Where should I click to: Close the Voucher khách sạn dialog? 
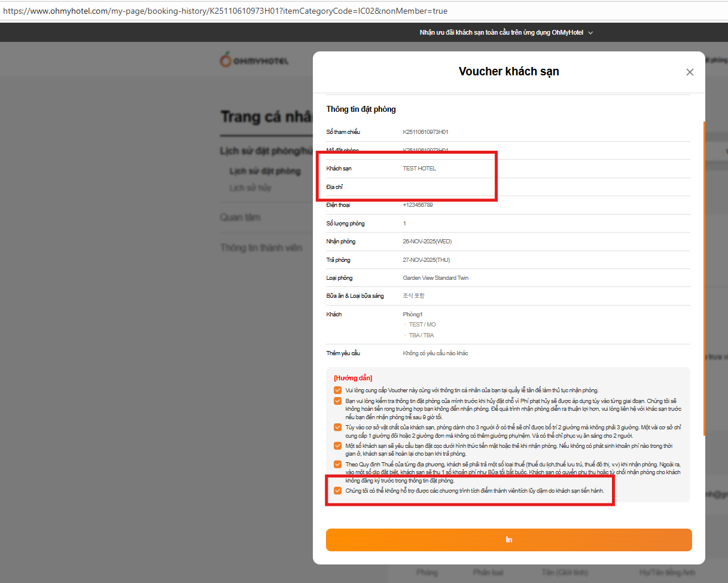pyautogui.click(x=690, y=72)
